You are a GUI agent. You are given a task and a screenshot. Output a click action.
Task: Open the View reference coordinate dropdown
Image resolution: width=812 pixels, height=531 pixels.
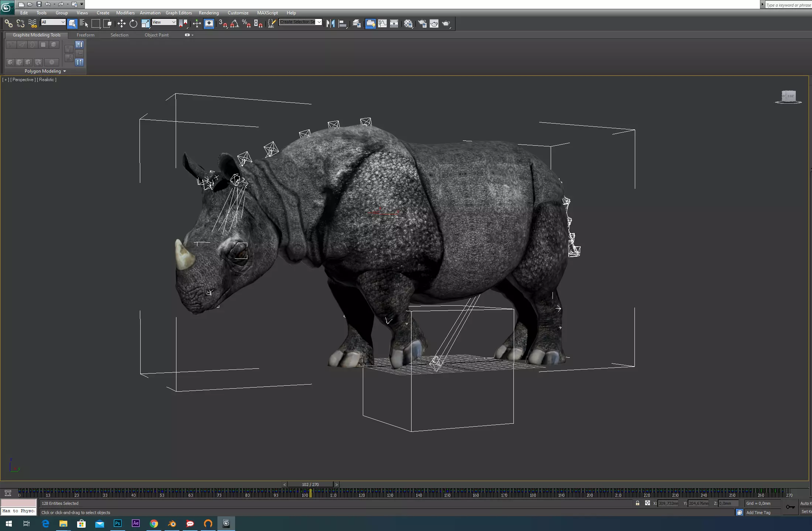pyautogui.click(x=164, y=22)
